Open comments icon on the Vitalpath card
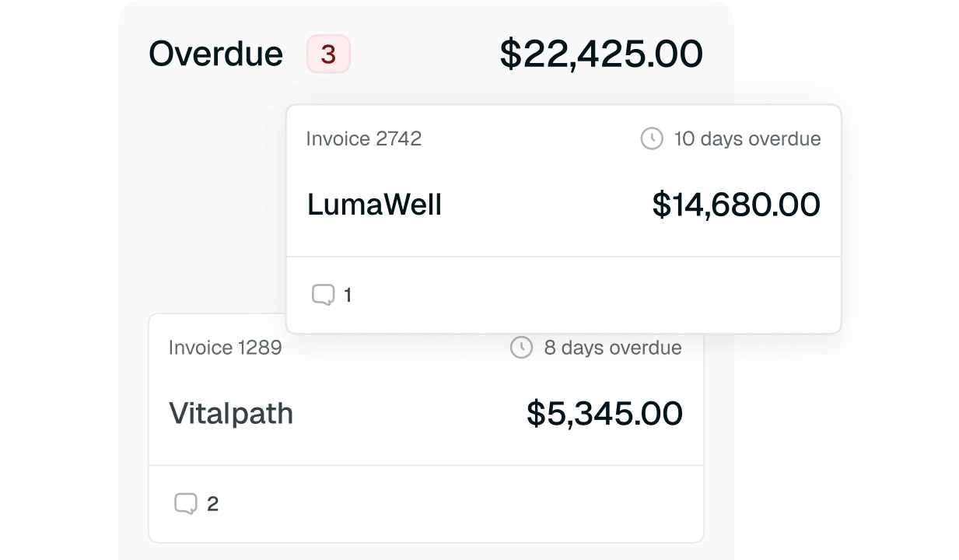 pyautogui.click(x=185, y=504)
